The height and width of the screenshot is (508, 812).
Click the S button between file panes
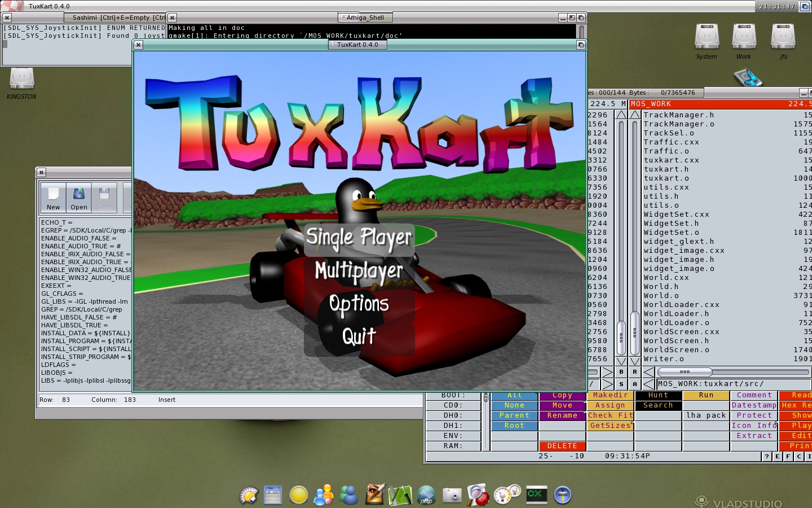point(621,384)
